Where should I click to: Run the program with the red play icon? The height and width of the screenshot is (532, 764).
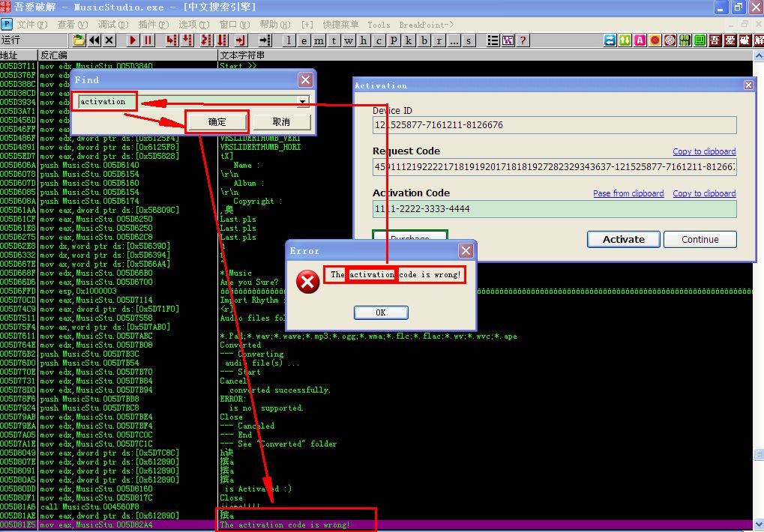point(133,40)
